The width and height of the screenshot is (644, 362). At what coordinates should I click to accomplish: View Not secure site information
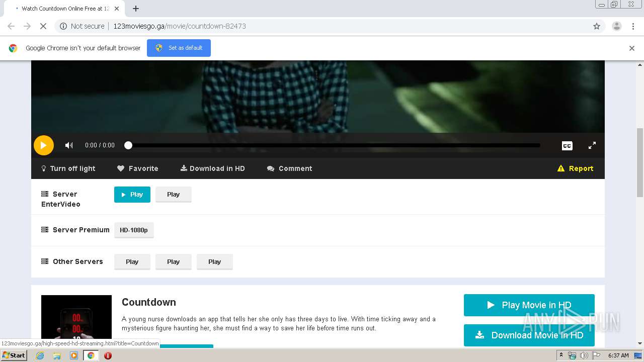pos(82,26)
